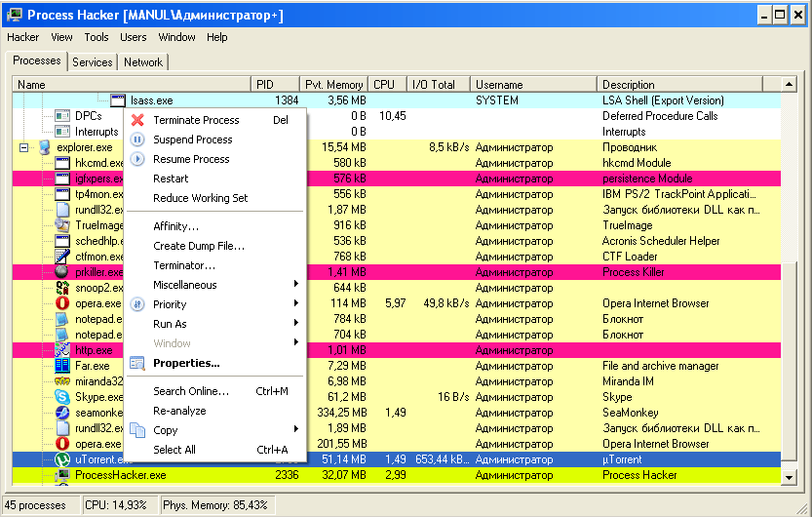This screenshot has width=812, height=517.
Task: Click the Skype.exe icon
Action: 62,397
